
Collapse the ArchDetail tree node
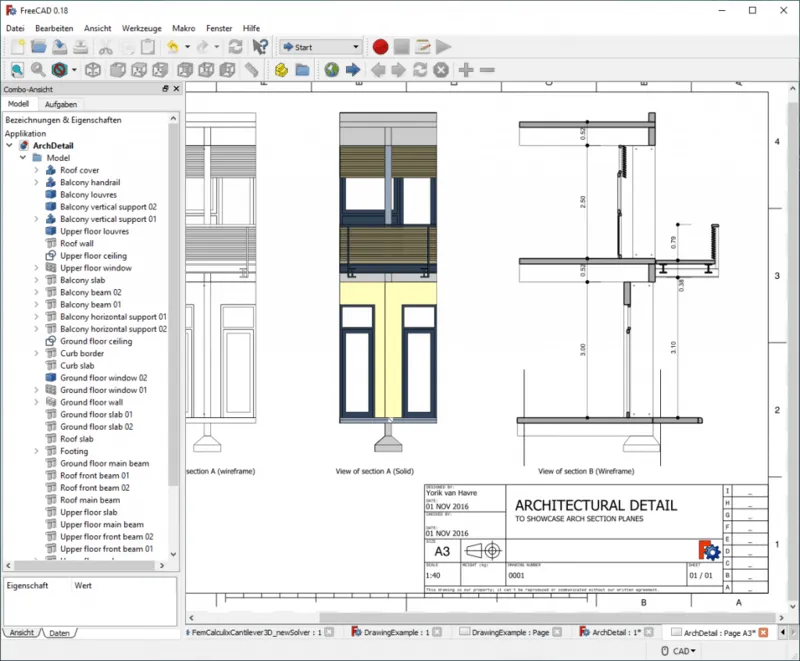click(9, 145)
